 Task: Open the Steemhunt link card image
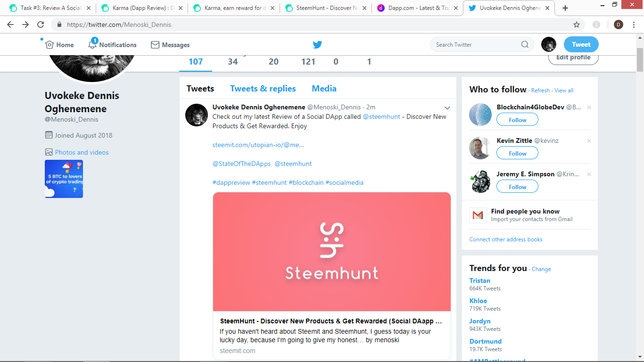coord(332,252)
